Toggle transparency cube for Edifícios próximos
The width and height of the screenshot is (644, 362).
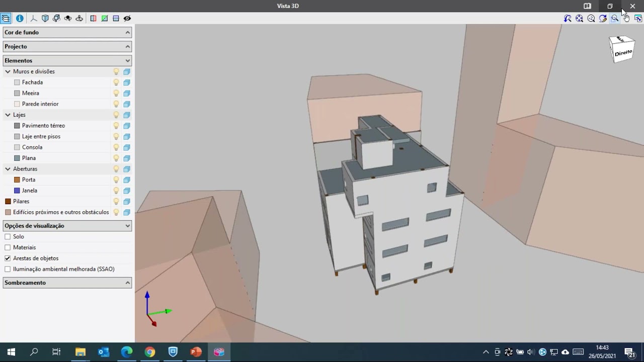(x=127, y=212)
